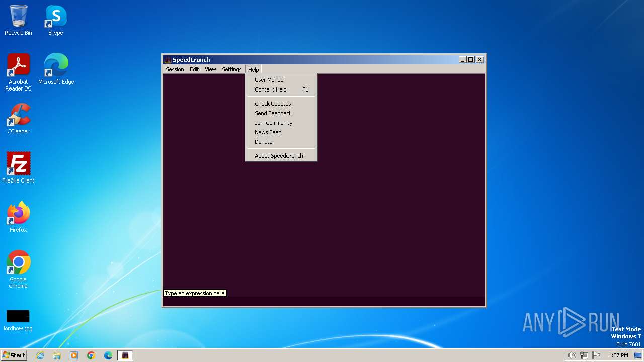Screen dimensions: 644x362
Task: Minimize the SpeedCrunch window
Action: (x=462, y=60)
